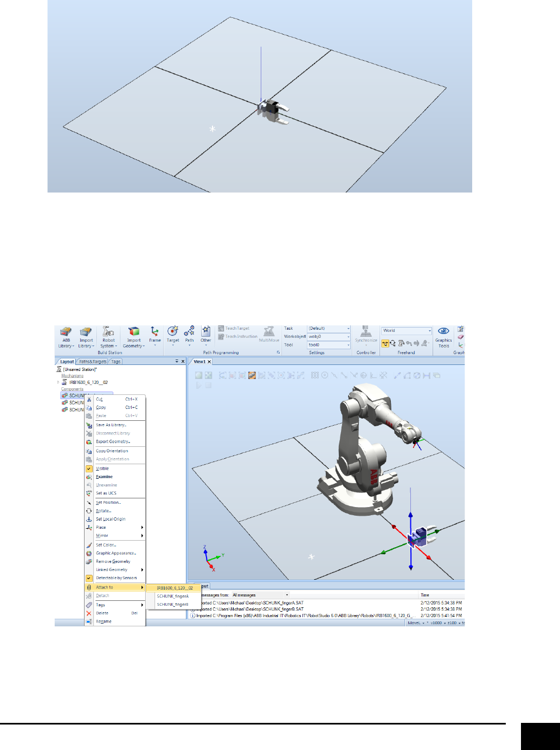Choose Set Position from the context menu
Viewport: 560px width, 750px height.
[115, 503]
